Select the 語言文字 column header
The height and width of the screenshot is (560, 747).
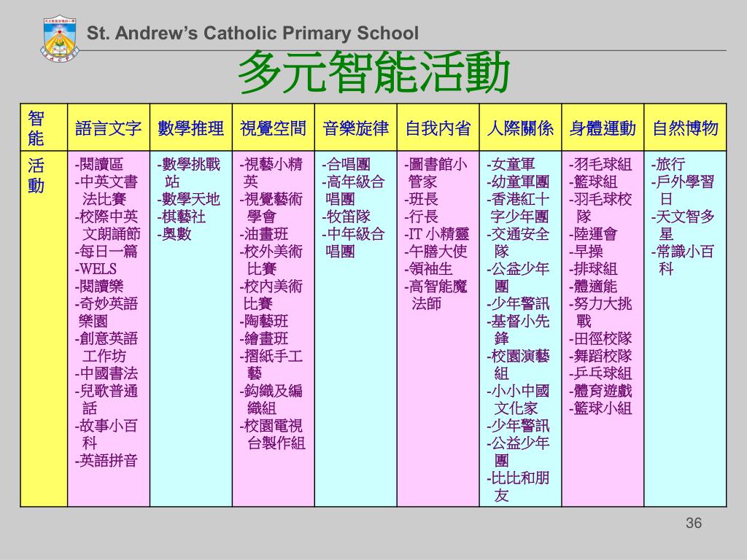point(109,128)
